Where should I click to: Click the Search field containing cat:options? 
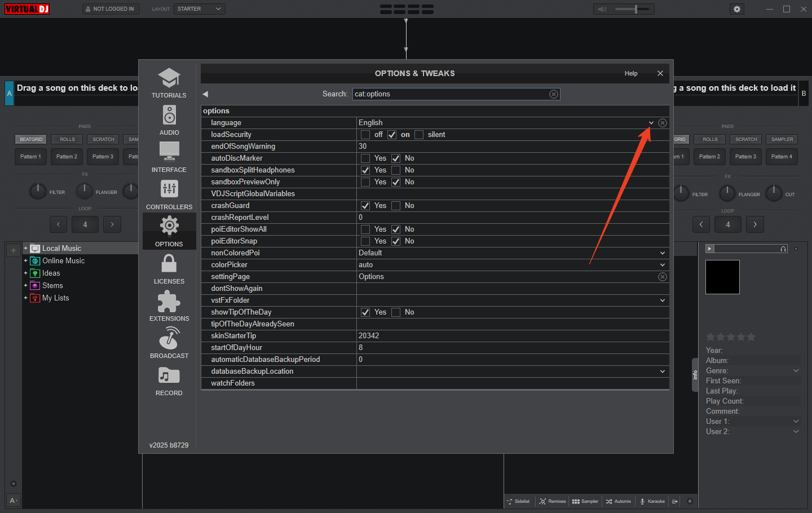(x=456, y=94)
